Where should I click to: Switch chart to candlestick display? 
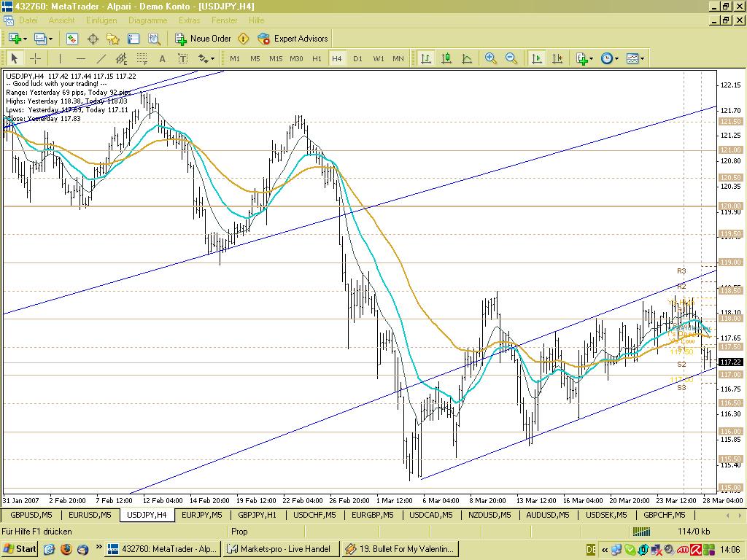446,58
